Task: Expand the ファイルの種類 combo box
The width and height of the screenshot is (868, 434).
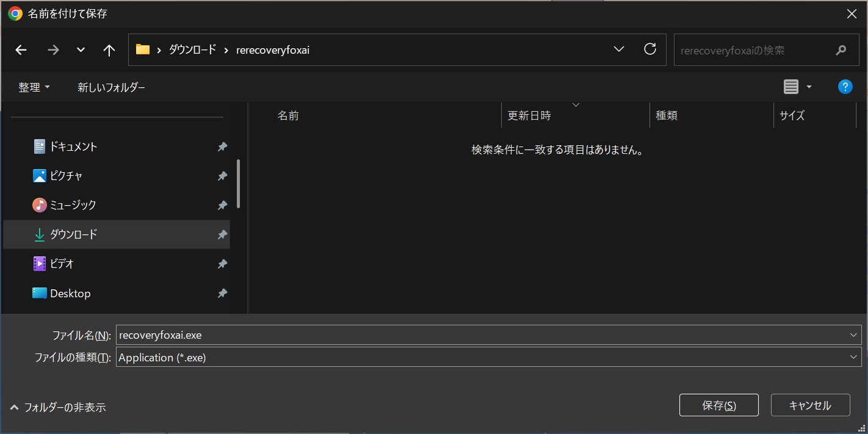Action: 853,357
